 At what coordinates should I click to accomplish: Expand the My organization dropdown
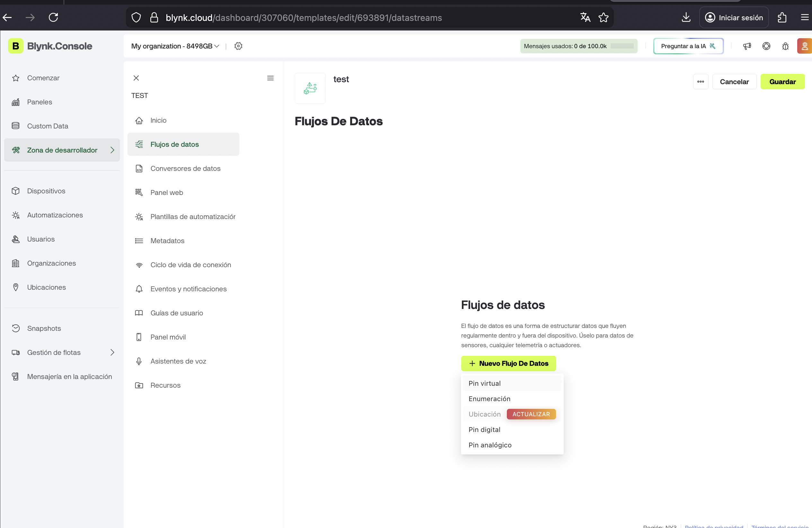175,46
